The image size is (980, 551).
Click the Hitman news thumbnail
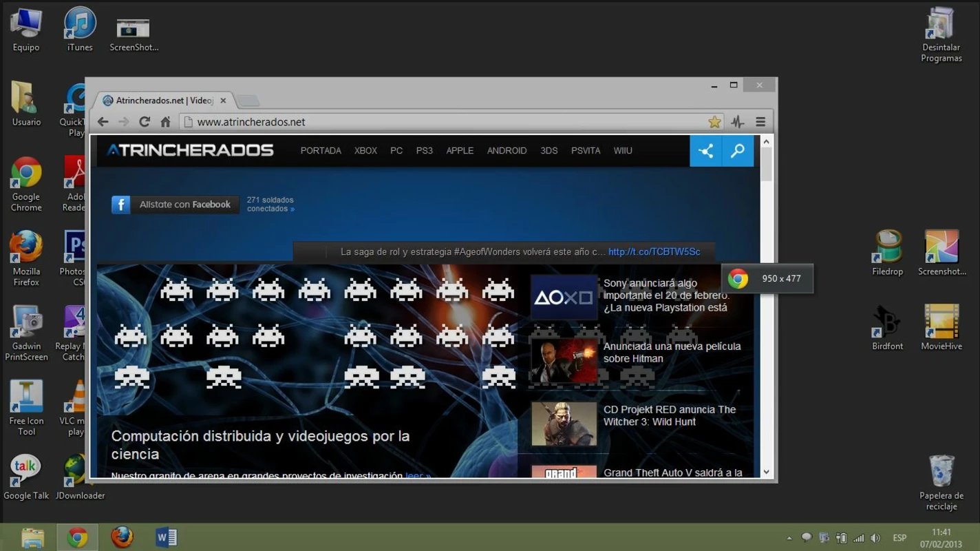click(x=564, y=361)
